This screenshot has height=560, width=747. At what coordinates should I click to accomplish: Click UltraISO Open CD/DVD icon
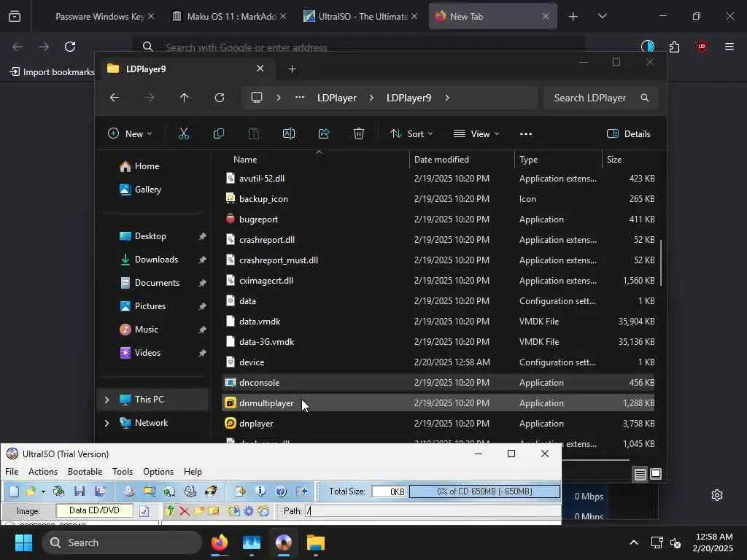tap(58, 491)
